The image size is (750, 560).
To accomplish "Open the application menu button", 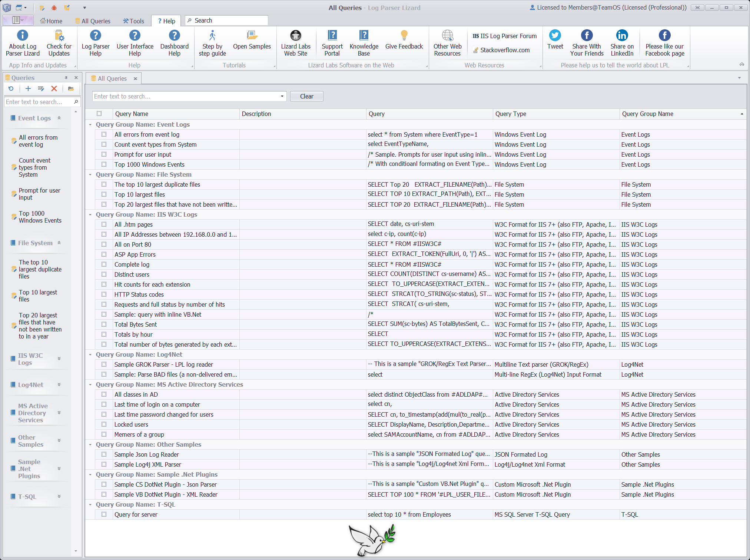I will tap(18, 20).
